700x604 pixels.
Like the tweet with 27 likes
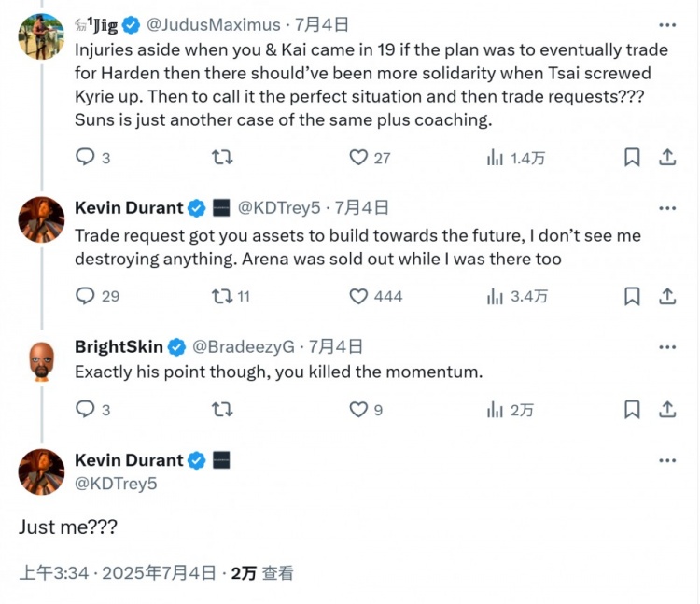[358, 158]
